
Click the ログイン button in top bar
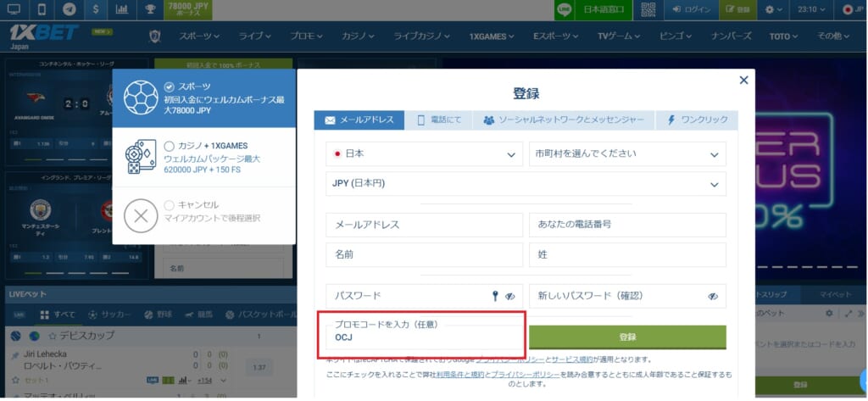[x=690, y=9]
